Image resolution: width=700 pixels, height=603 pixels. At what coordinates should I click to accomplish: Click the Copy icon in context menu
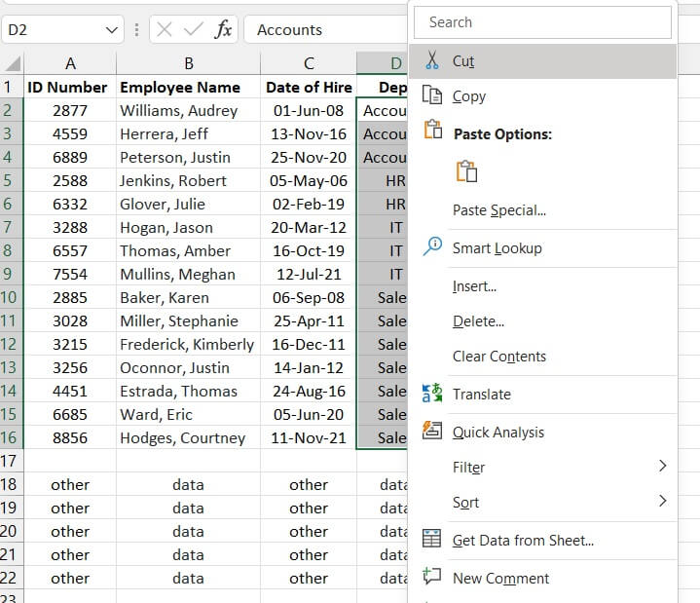coord(432,95)
